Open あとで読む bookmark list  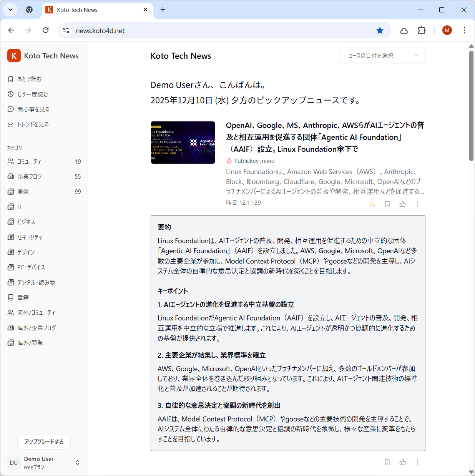pyautogui.click(x=25, y=79)
